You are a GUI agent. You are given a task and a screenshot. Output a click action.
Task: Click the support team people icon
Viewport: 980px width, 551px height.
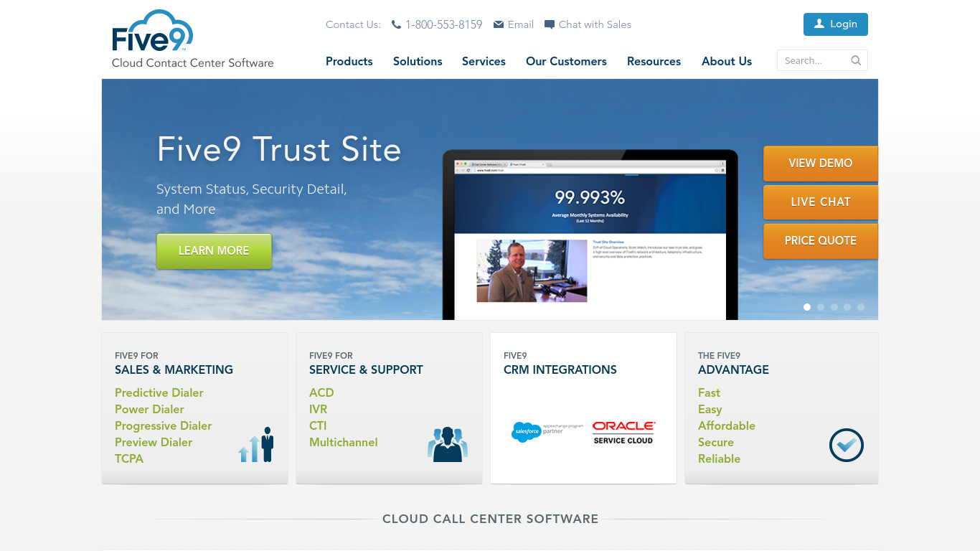(448, 445)
